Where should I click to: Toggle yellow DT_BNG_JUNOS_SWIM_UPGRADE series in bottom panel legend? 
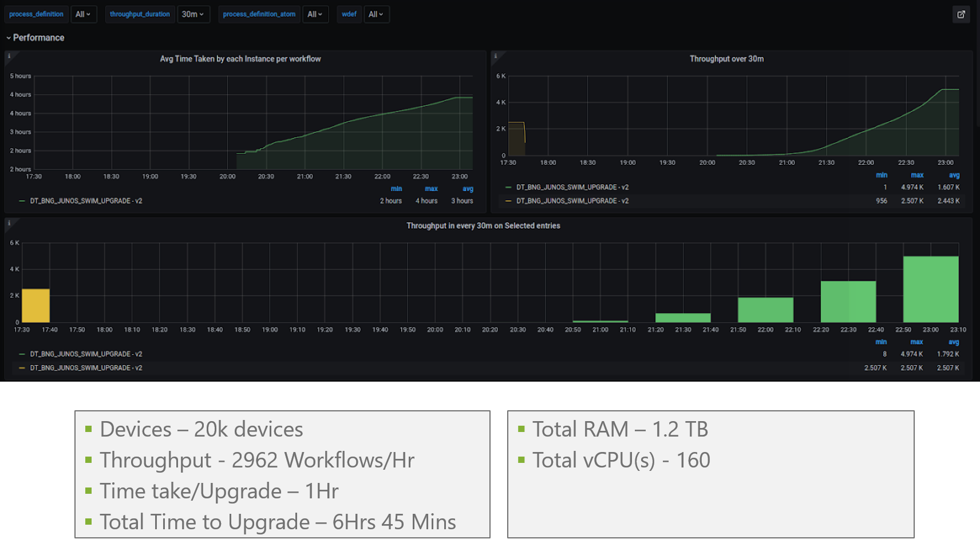(86, 368)
